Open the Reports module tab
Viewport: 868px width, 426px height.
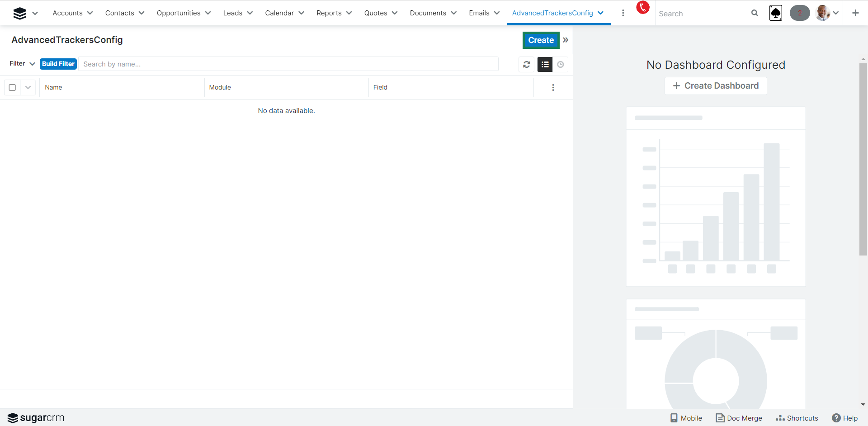pos(329,13)
